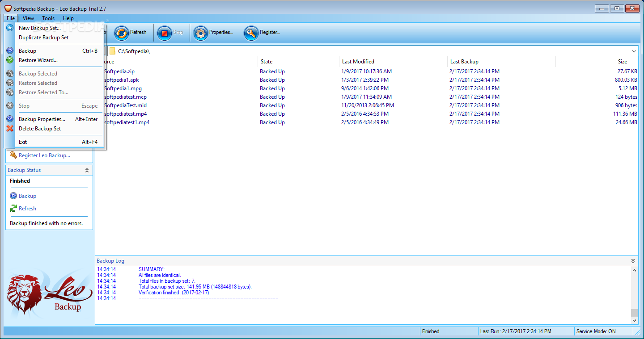Click the backup log scrollbar up arrow
Viewport: 644px width, 339px height.
click(x=634, y=270)
